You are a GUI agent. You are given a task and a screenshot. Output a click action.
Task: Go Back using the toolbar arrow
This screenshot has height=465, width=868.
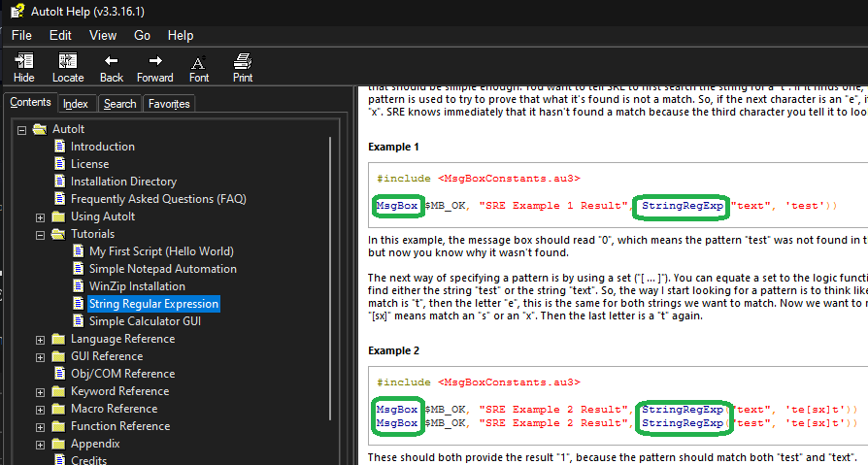(112, 61)
